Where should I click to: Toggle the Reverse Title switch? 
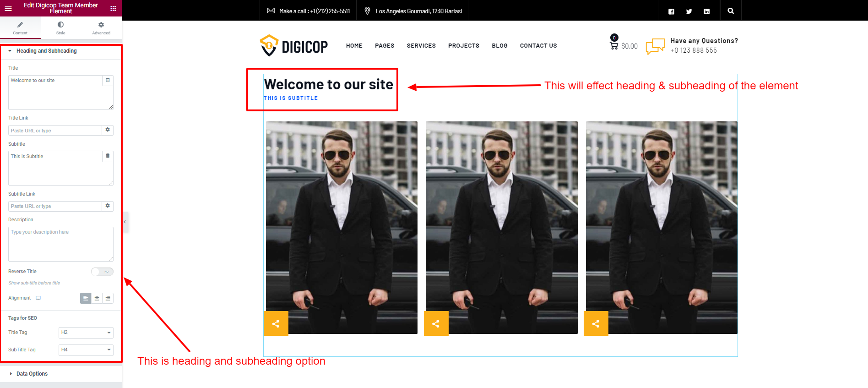click(x=102, y=272)
